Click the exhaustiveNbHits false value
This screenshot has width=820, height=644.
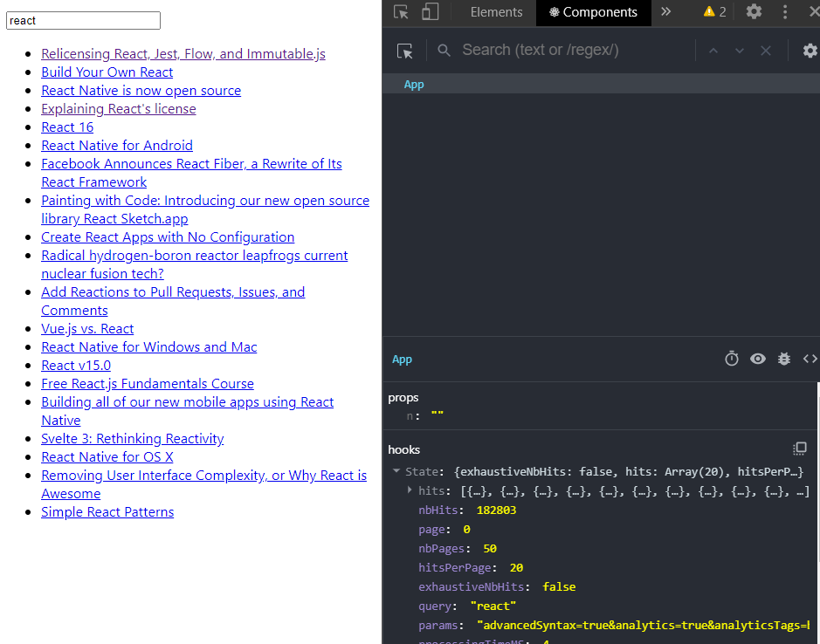pos(559,587)
